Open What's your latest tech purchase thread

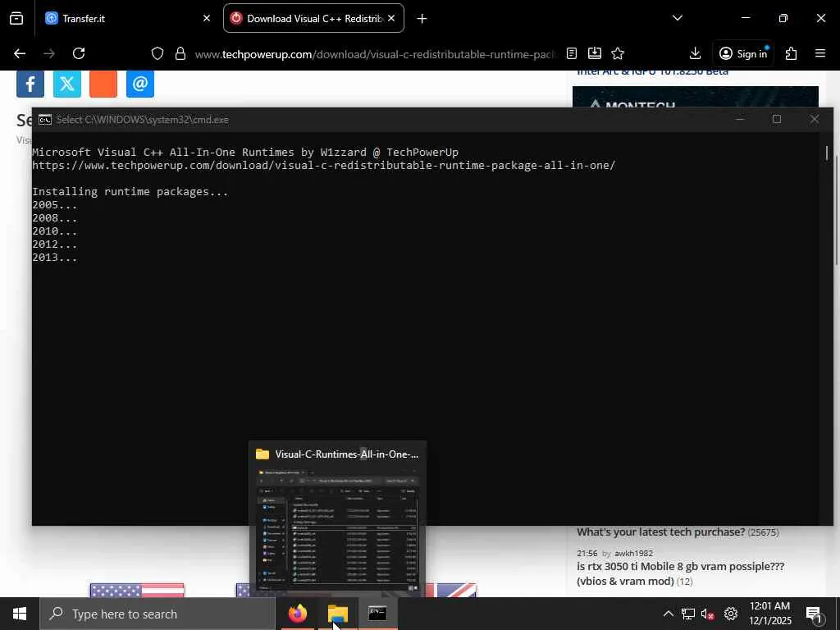pos(660,532)
